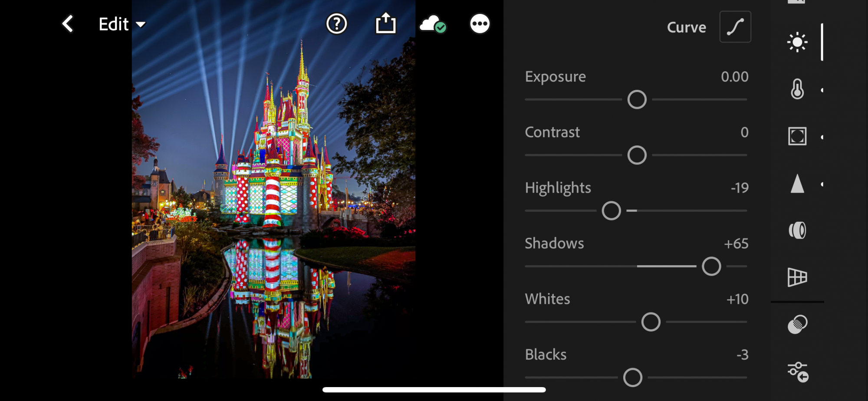868x401 pixels.
Task: Open the Masking circle icon
Action: point(797,325)
